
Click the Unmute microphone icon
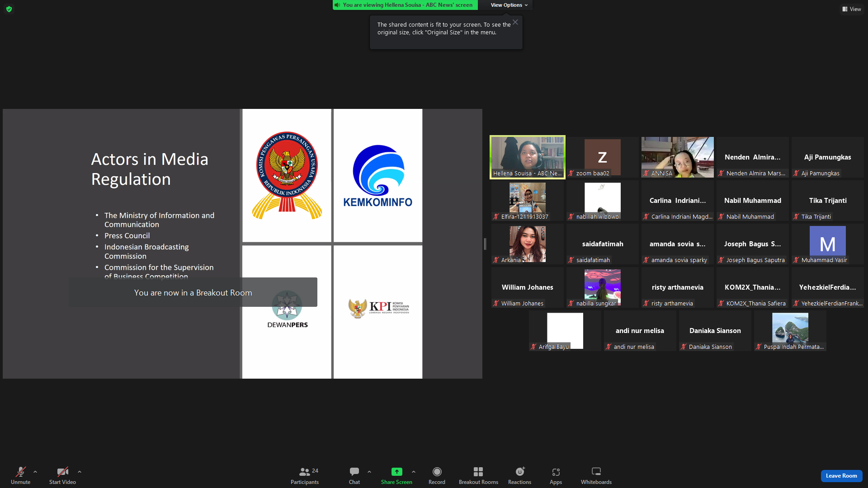coord(20,472)
